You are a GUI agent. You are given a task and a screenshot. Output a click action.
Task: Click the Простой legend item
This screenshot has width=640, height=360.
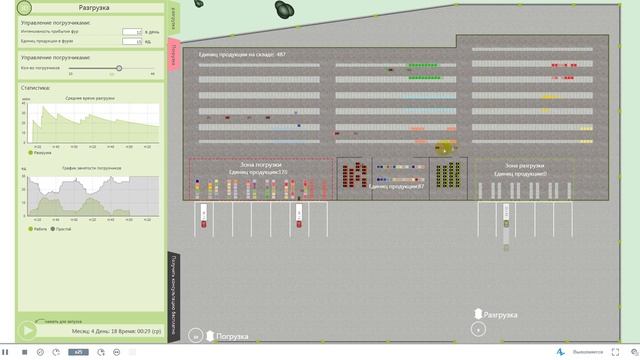point(61,229)
